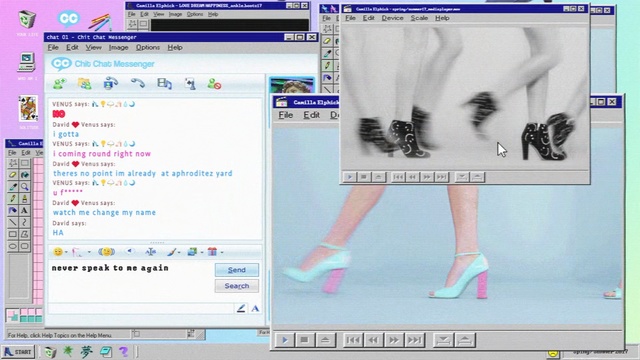Click message 'i coming round right now'

tap(102, 154)
